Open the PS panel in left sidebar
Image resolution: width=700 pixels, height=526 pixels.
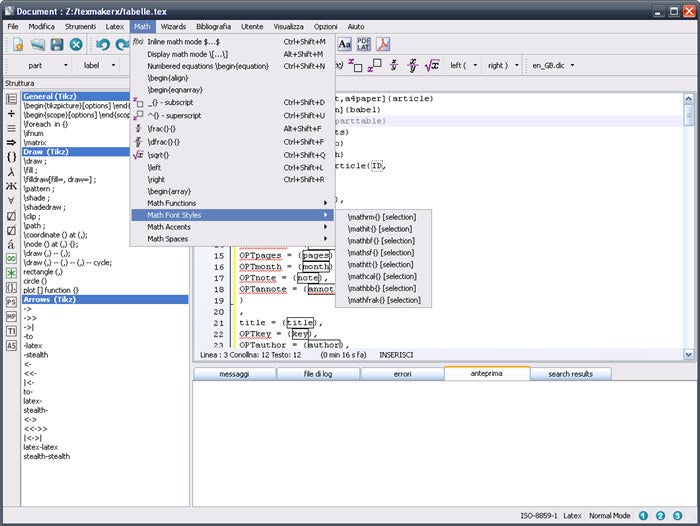coord(11,301)
